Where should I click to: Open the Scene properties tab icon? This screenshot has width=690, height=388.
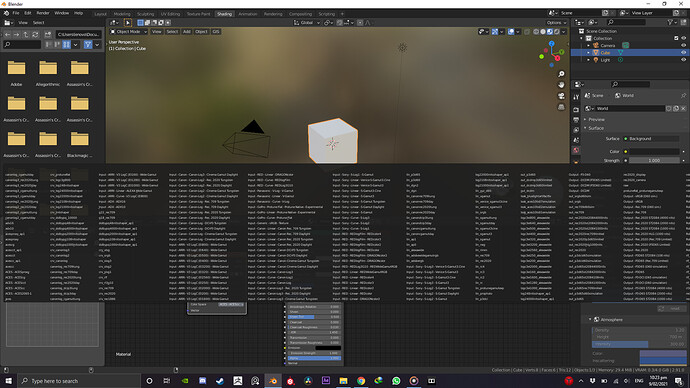(576, 140)
